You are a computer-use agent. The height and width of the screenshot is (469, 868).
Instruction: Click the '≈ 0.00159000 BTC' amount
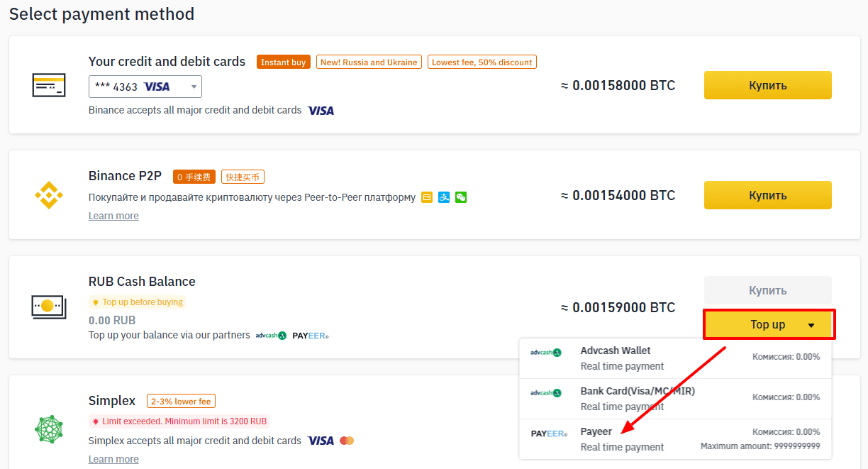(618, 307)
